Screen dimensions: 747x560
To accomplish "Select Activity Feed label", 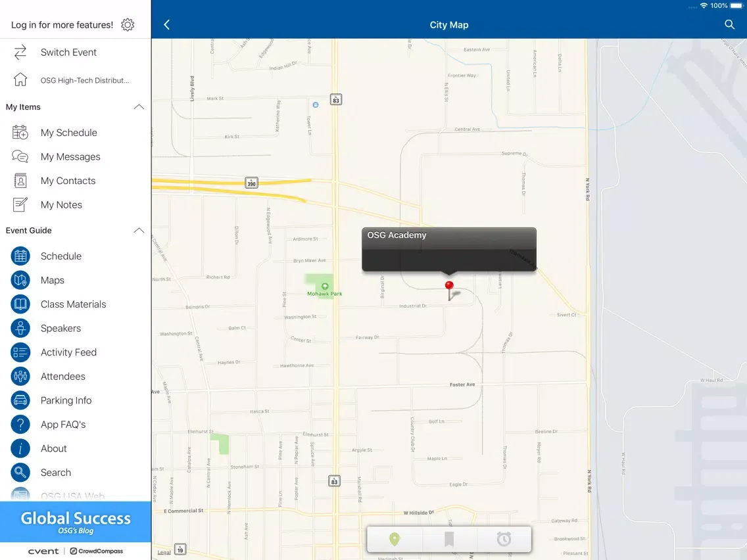I will tap(68, 352).
